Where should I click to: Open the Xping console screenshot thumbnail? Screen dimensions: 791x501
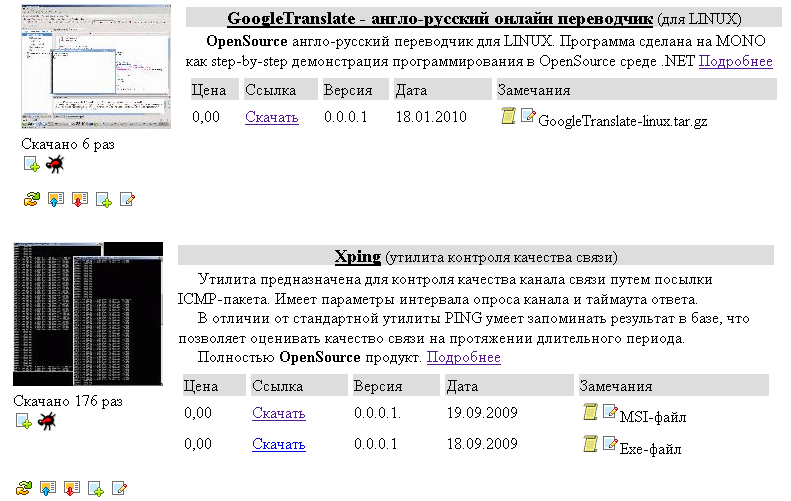tap(88, 314)
